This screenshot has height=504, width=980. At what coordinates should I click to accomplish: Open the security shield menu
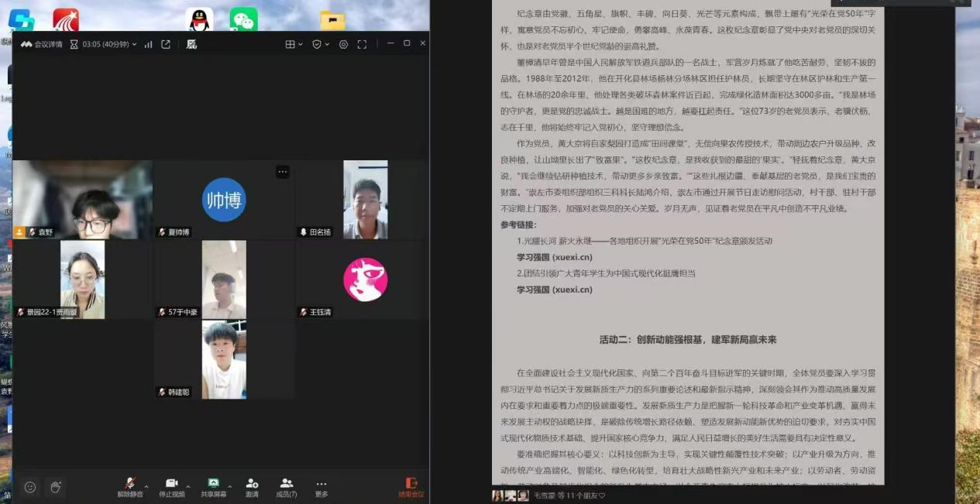pos(320,44)
